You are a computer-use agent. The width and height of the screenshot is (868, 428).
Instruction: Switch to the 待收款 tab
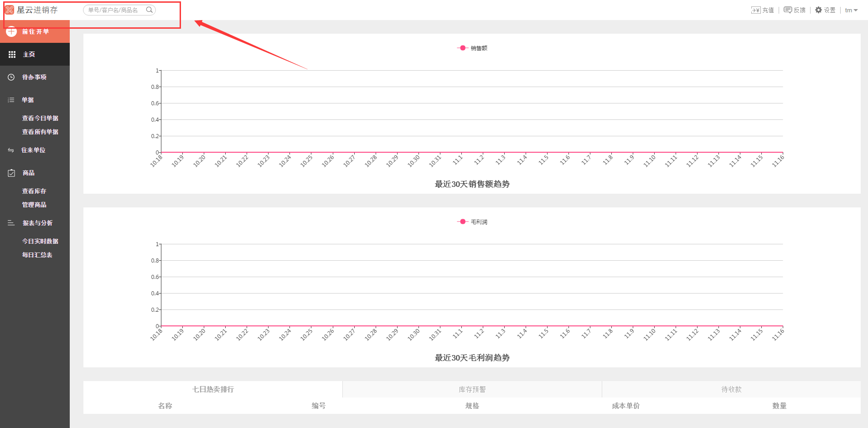coord(731,389)
